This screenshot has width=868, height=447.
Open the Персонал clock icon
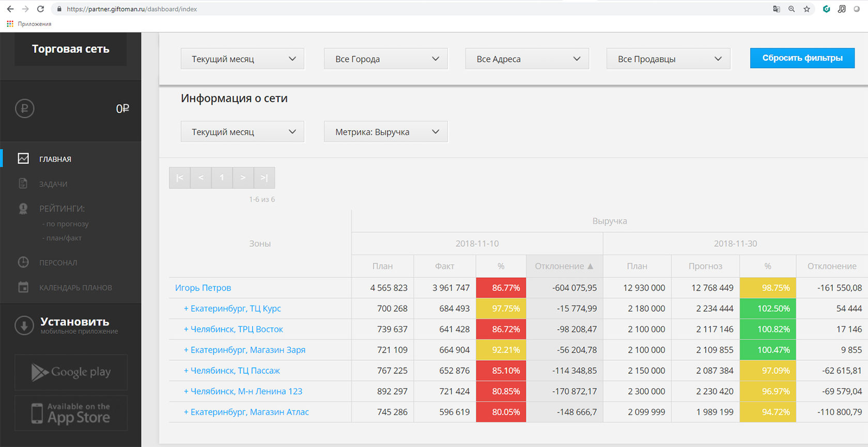pos(23,262)
